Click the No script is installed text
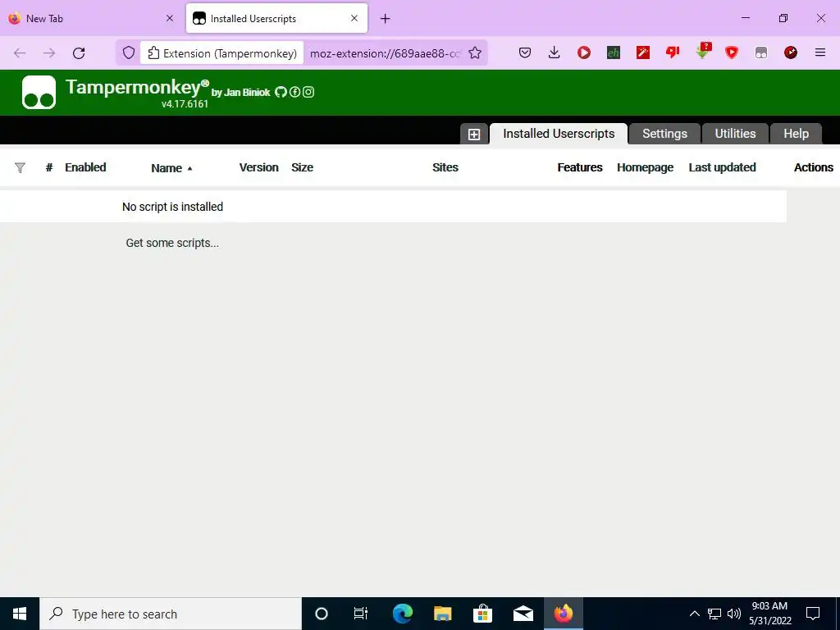This screenshot has height=630, width=840. (172, 207)
